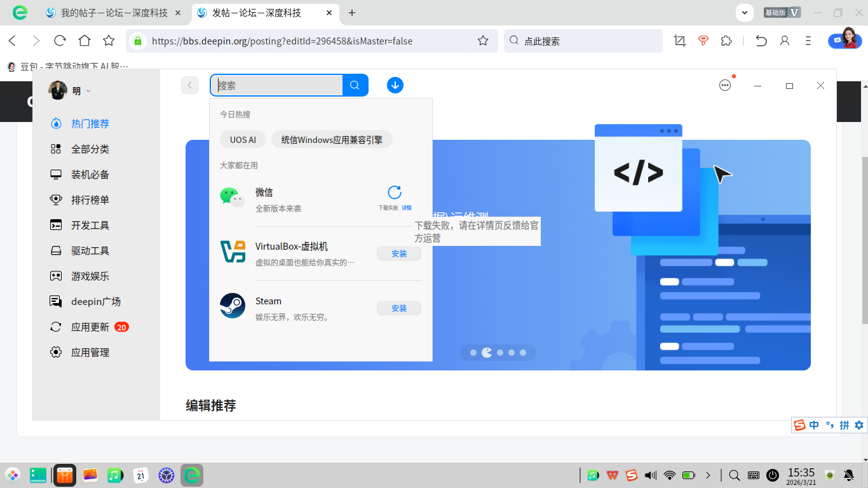Open the browser main menu

coord(808,41)
